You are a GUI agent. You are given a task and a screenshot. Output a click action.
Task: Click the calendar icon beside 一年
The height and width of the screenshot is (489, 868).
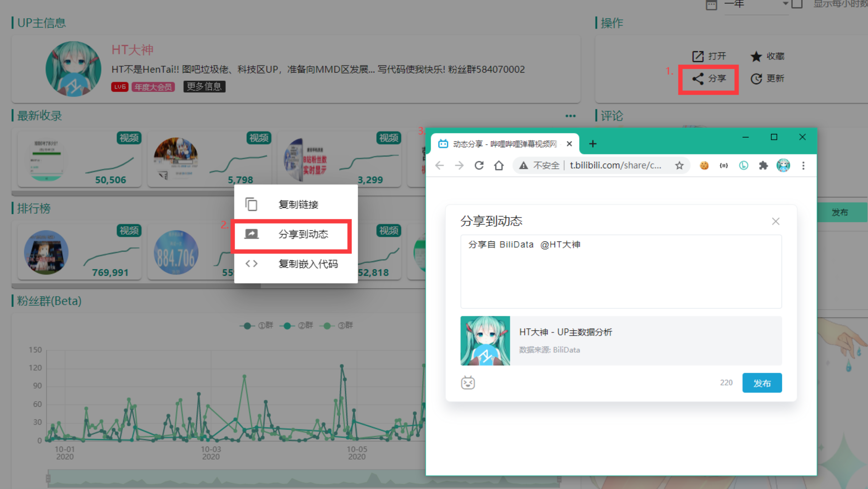click(711, 5)
